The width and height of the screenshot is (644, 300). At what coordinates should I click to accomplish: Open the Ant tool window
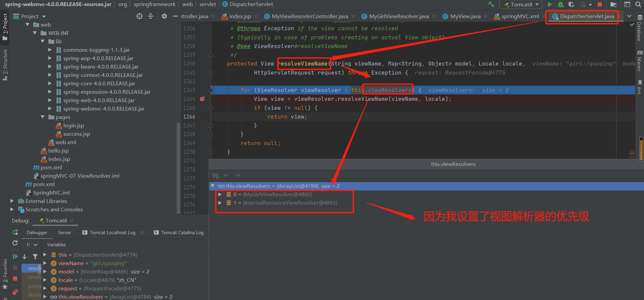click(640, 87)
